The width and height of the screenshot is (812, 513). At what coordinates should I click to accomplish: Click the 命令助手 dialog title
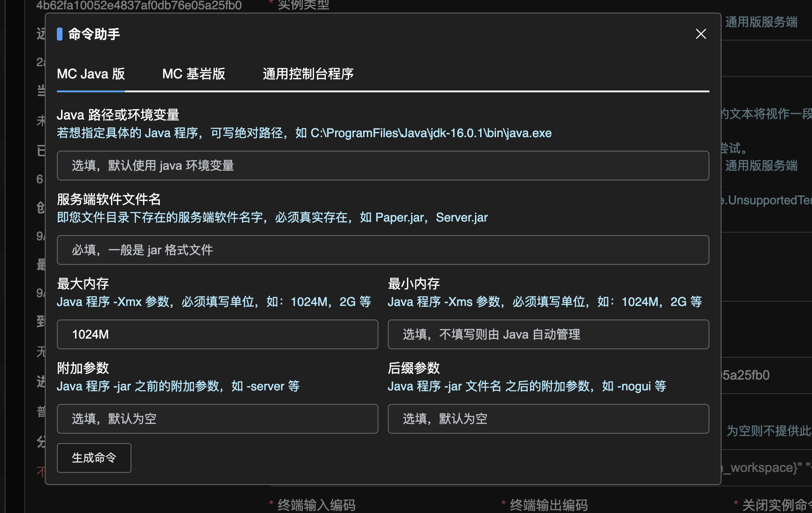pyautogui.click(x=94, y=34)
